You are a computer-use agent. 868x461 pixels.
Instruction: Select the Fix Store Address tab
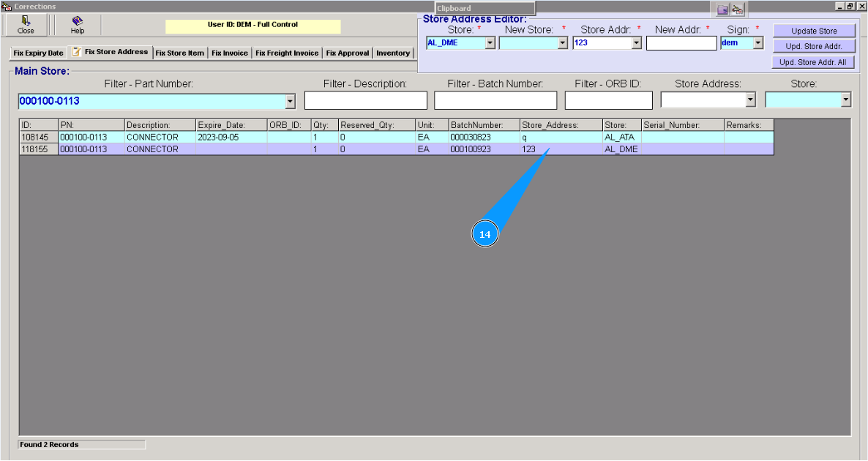(x=111, y=52)
